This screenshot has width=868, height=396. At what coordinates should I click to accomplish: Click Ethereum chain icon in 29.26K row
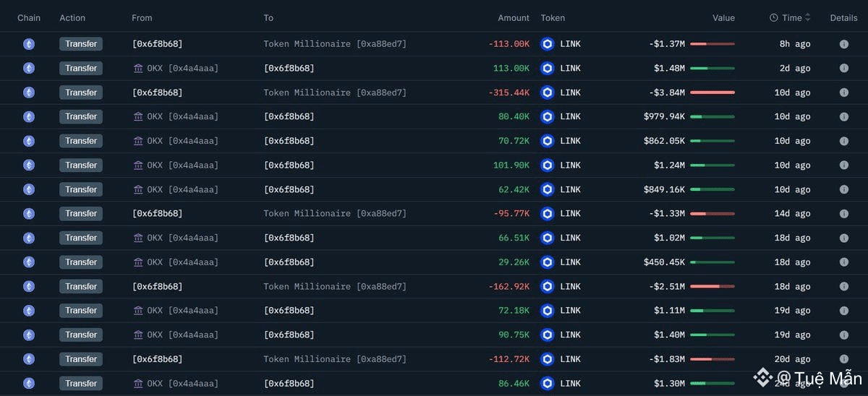[29, 262]
